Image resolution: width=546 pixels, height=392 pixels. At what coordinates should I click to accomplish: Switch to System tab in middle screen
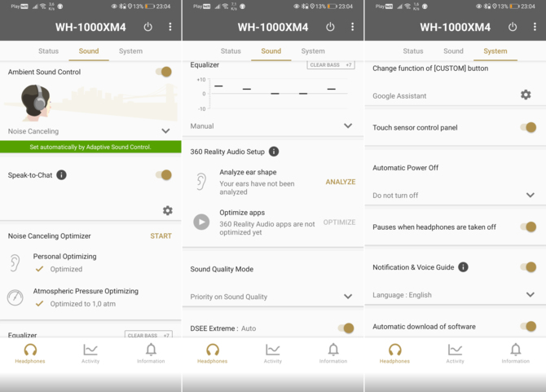click(313, 51)
